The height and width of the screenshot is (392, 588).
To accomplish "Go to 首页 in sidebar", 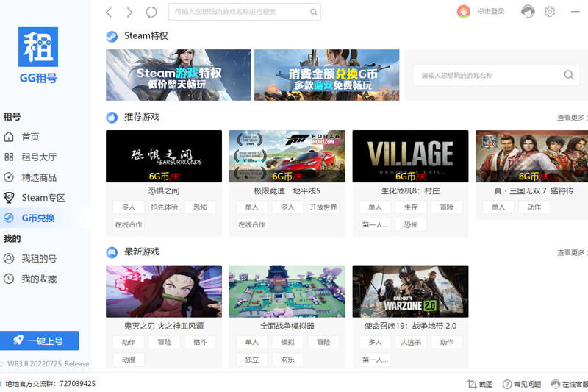I will click(30, 137).
